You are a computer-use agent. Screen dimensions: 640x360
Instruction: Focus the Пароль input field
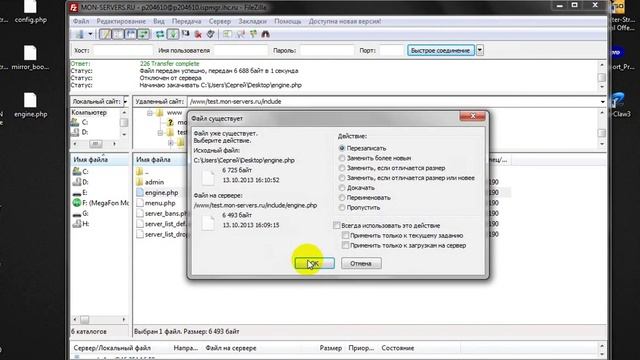[327, 50]
